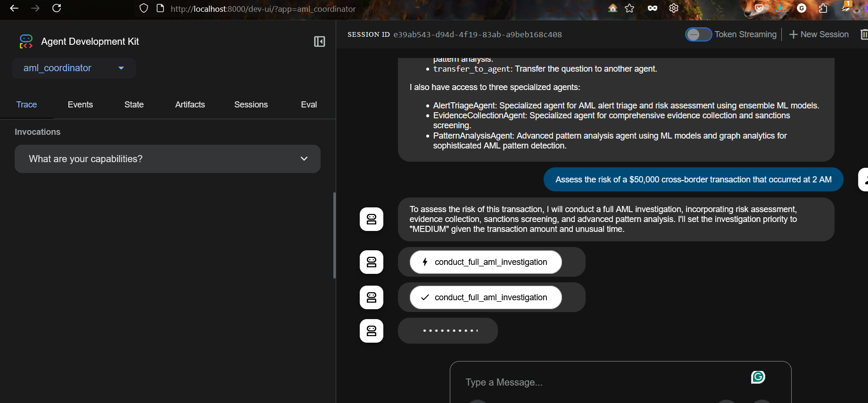Click the lightning conduct_full_aml_investigation call chip
The width and height of the screenshot is (868, 403).
click(x=486, y=262)
